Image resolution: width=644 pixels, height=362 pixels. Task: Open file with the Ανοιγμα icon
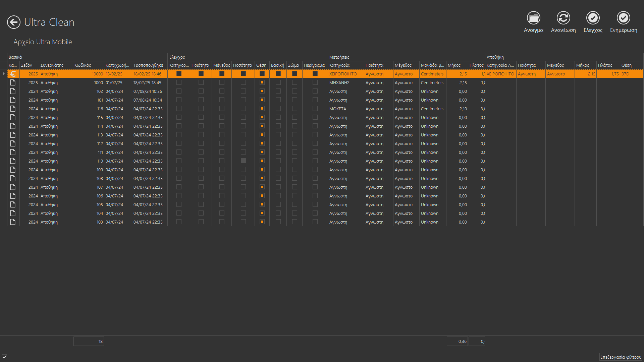point(533,18)
